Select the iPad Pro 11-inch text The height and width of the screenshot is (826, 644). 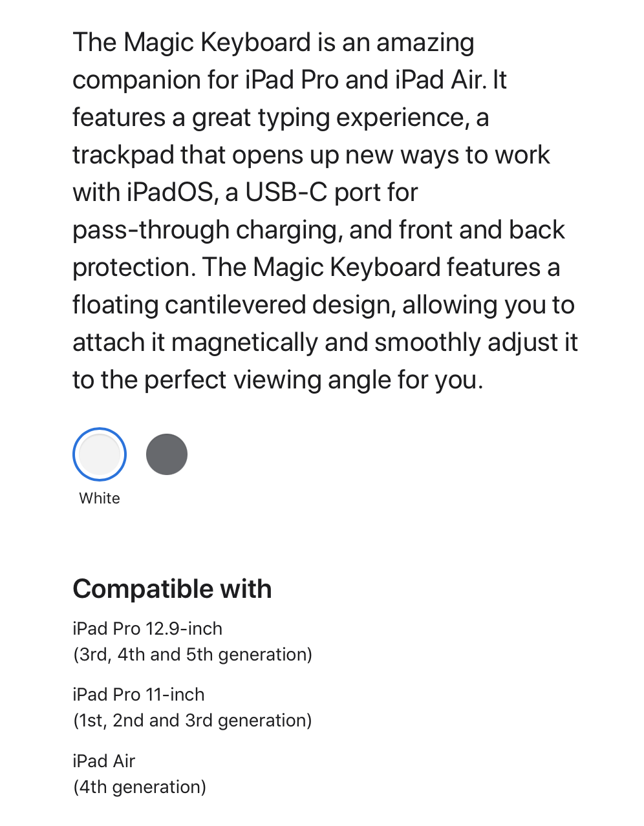pos(138,694)
